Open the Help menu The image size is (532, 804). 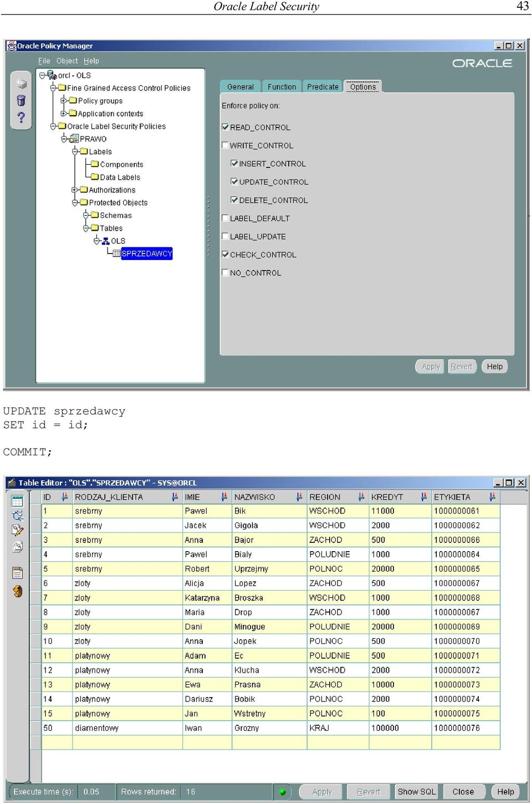(x=91, y=61)
